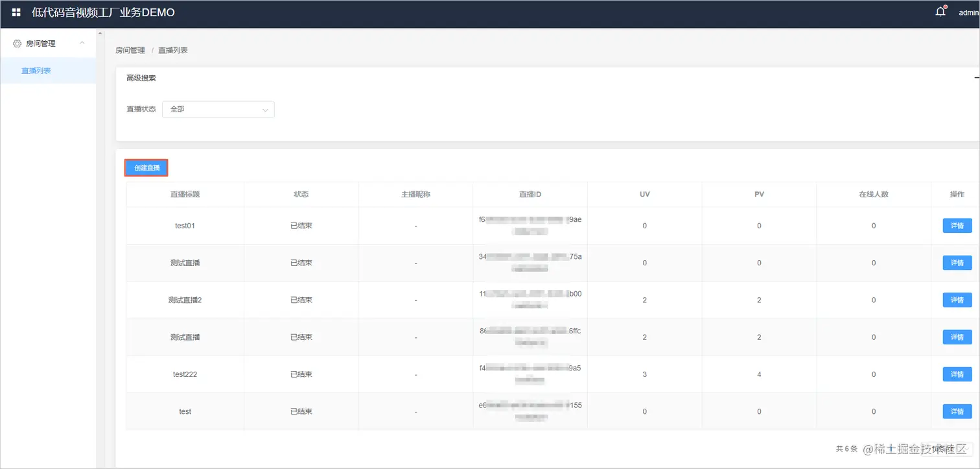Collapse the 房间管理 sidebar menu chevron
The image size is (980, 469).
click(x=82, y=43)
